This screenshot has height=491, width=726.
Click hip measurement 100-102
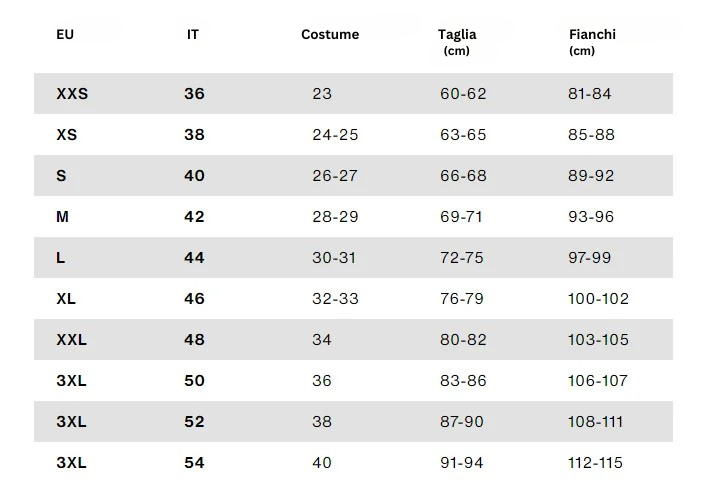point(598,299)
